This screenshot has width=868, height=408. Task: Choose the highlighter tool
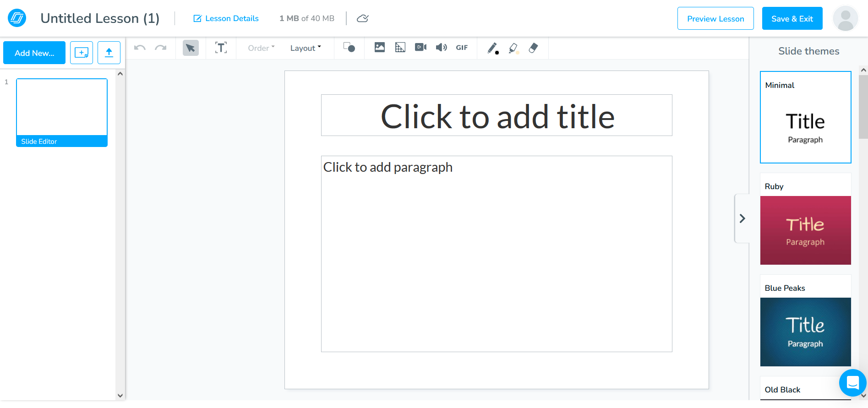click(513, 48)
